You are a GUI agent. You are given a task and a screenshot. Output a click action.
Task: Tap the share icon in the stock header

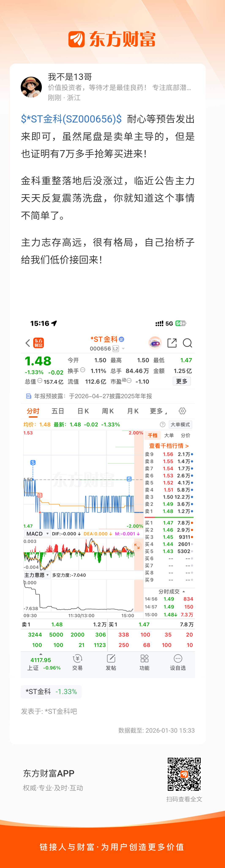click(x=172, y=343)
